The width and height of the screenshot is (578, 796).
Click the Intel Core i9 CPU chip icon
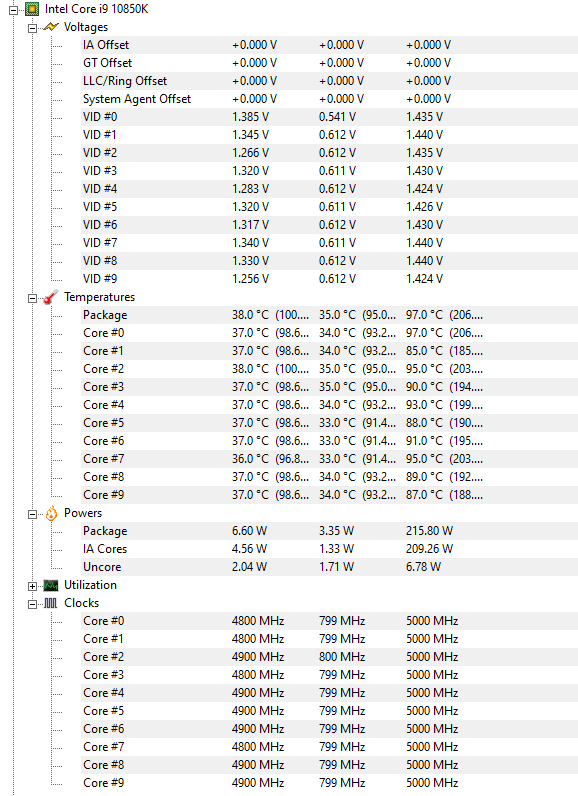click(32, 9)
